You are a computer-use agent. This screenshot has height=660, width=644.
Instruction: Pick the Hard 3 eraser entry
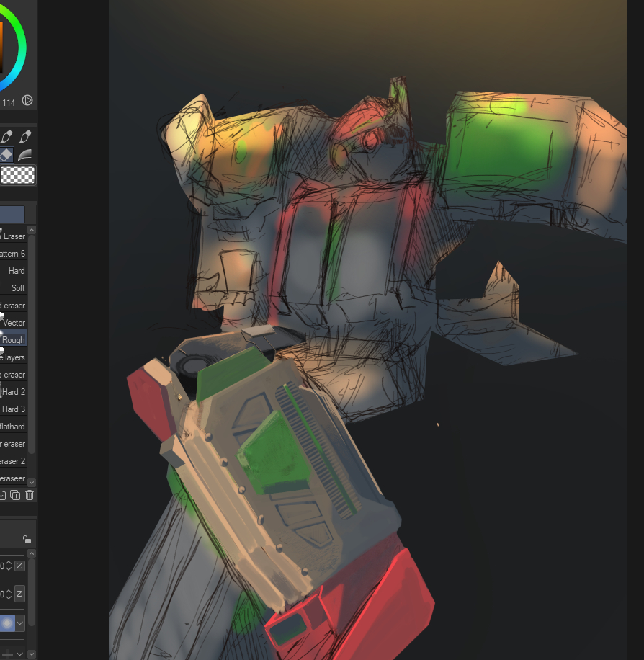(13, 409)
